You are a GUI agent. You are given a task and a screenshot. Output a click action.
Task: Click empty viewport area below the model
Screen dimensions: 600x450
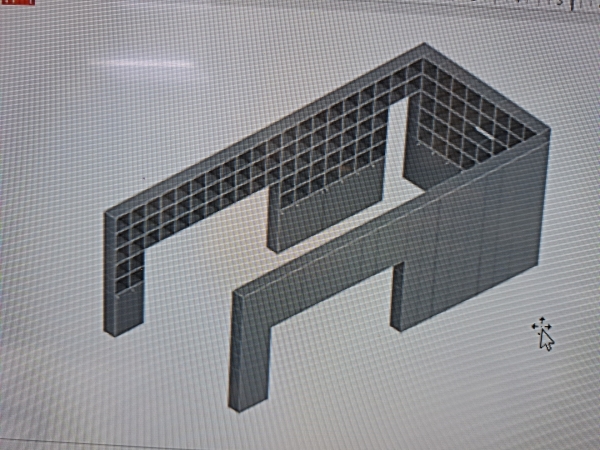point(400,410)
